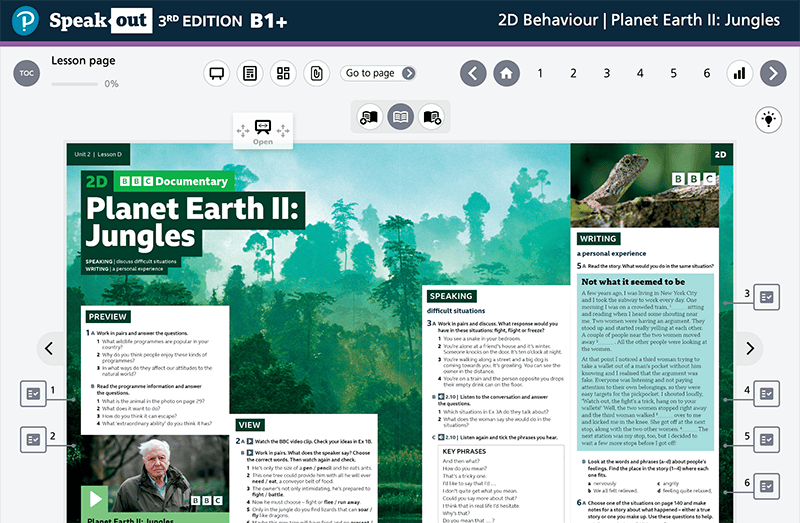Select left single-page view mode
Viewport: 800px width, 523px height.
(x=369, y=117)
